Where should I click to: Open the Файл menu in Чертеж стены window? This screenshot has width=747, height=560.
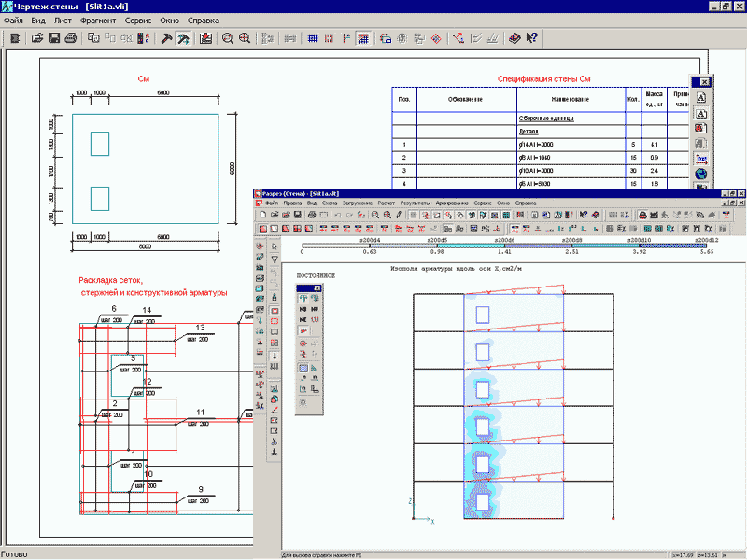point(13,20)
